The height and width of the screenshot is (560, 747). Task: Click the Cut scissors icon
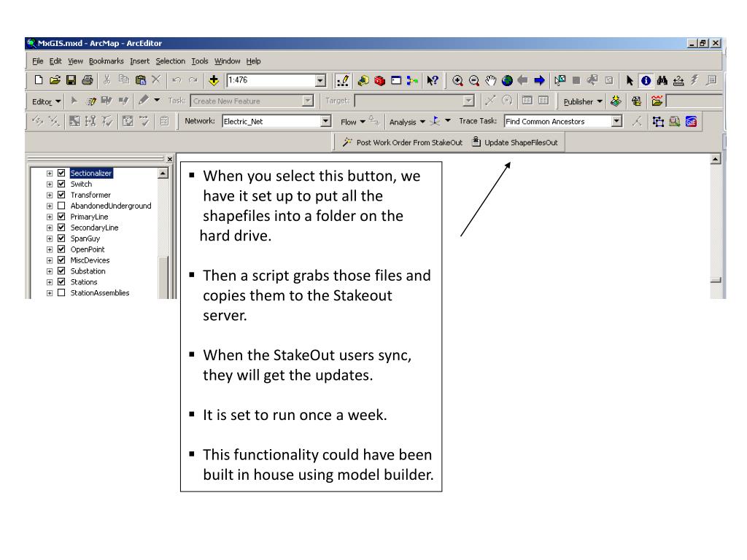click(107, 80)
